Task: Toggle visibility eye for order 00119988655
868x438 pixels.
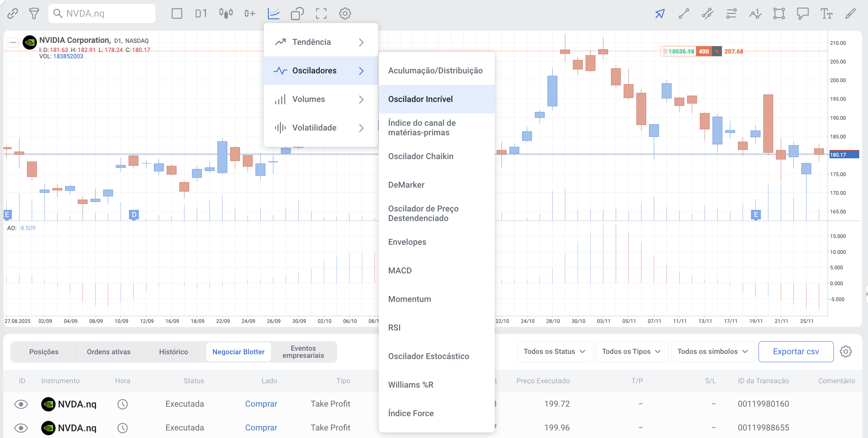Action: pyautogui.click(x=21, y=428)
